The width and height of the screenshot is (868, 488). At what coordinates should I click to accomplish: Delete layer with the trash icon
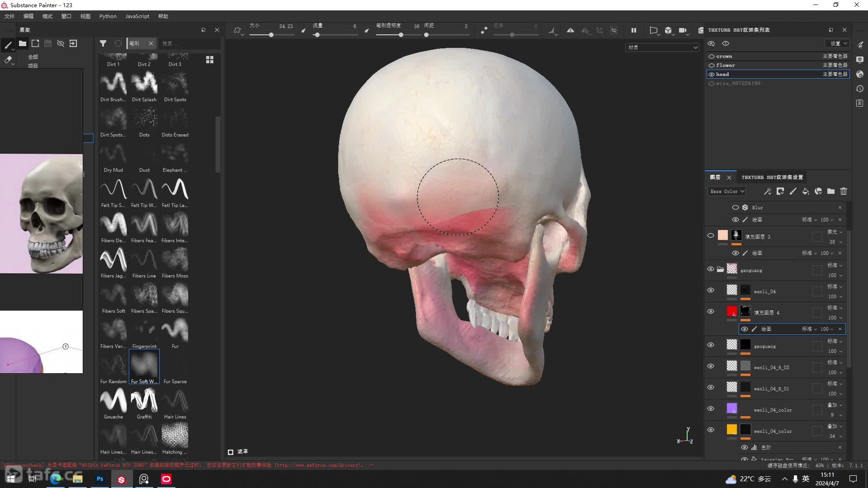click(x=844, y=191)
